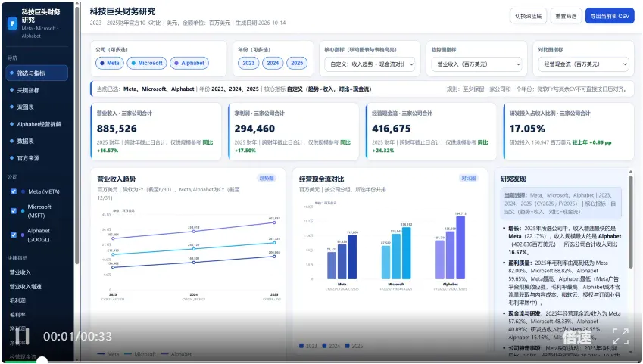Click the Meta bar group in cash flow chart
The image size is (643, 364).
342,257
